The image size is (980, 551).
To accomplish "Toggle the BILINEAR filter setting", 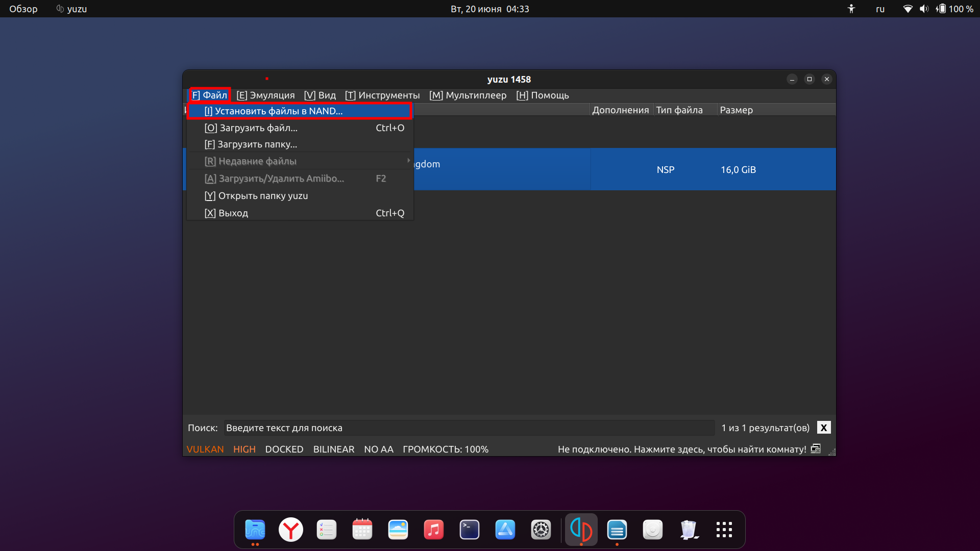I will coord(334,449).
